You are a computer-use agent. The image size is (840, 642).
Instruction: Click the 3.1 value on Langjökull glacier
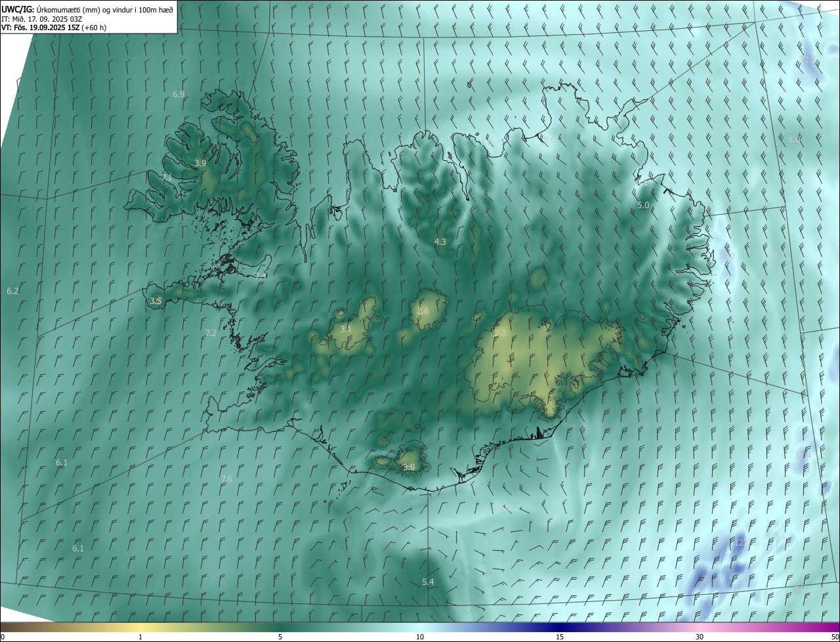[x=346, y=330]
